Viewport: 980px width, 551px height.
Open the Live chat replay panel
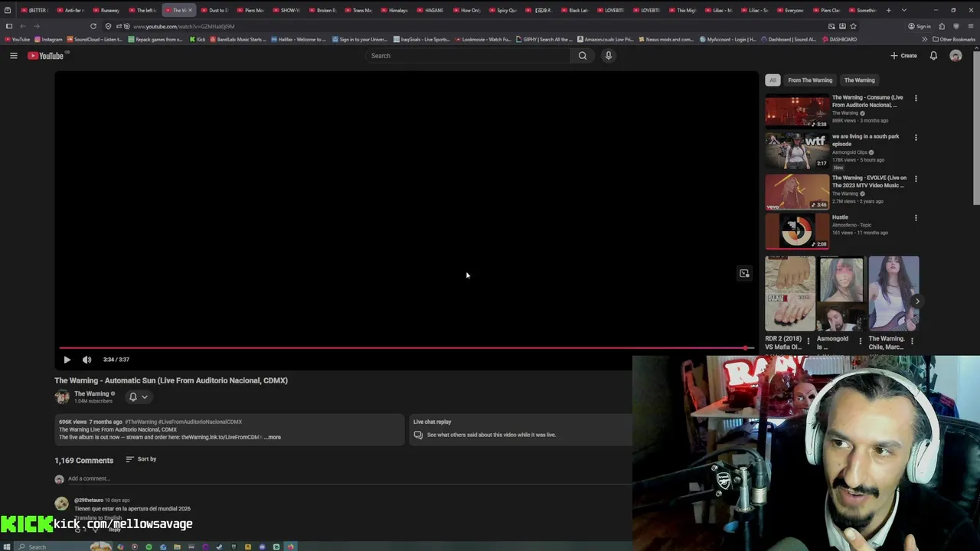click(x=521, y=429)
